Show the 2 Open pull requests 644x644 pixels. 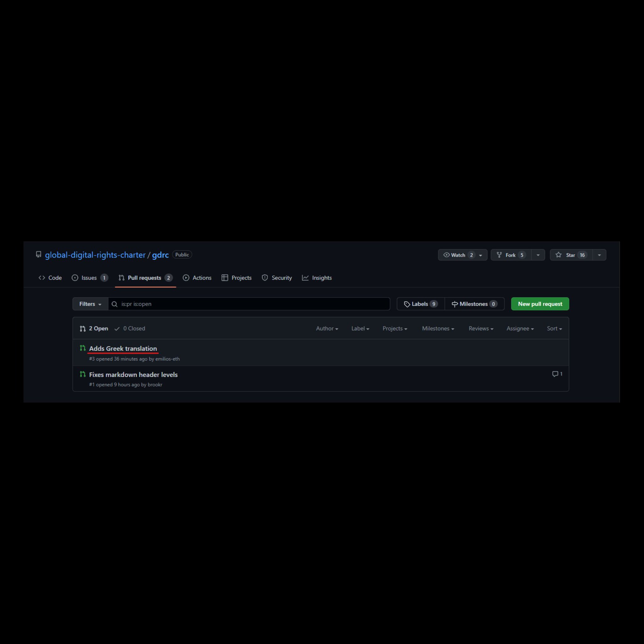pyautogui.click(x=94, y=328)
